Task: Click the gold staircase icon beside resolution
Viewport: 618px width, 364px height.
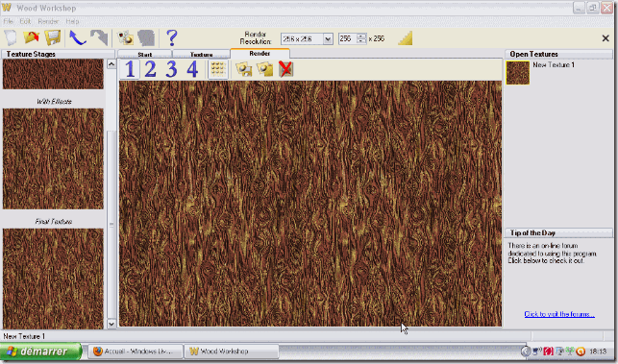Action: tap(406, 38)
